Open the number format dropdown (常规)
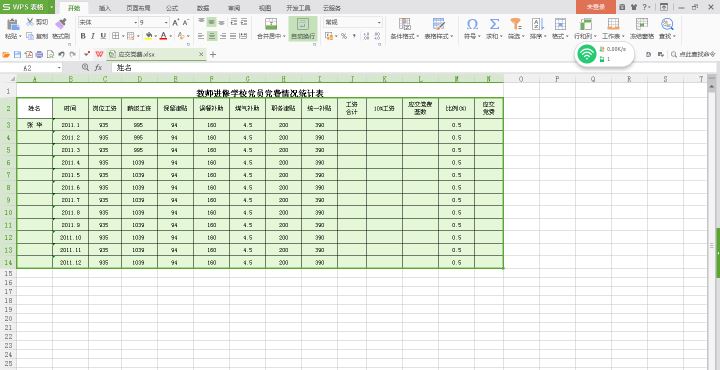 [x=379, y=22]
